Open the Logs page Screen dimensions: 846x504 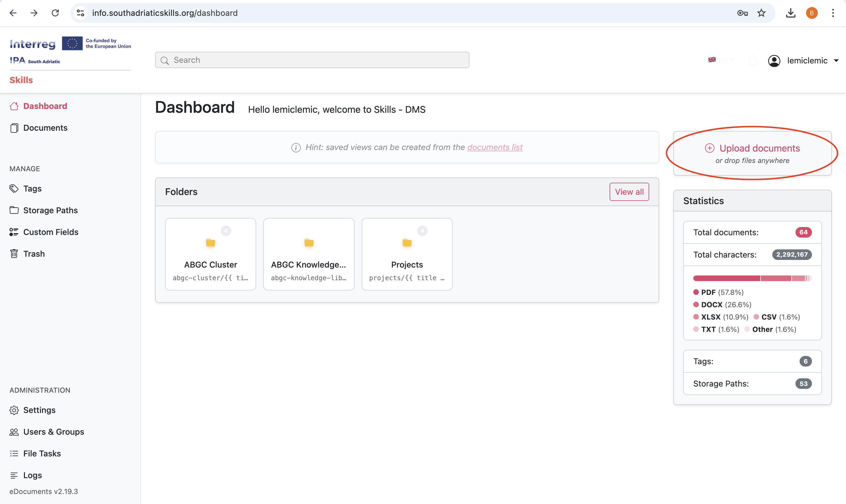click(33, 475)
